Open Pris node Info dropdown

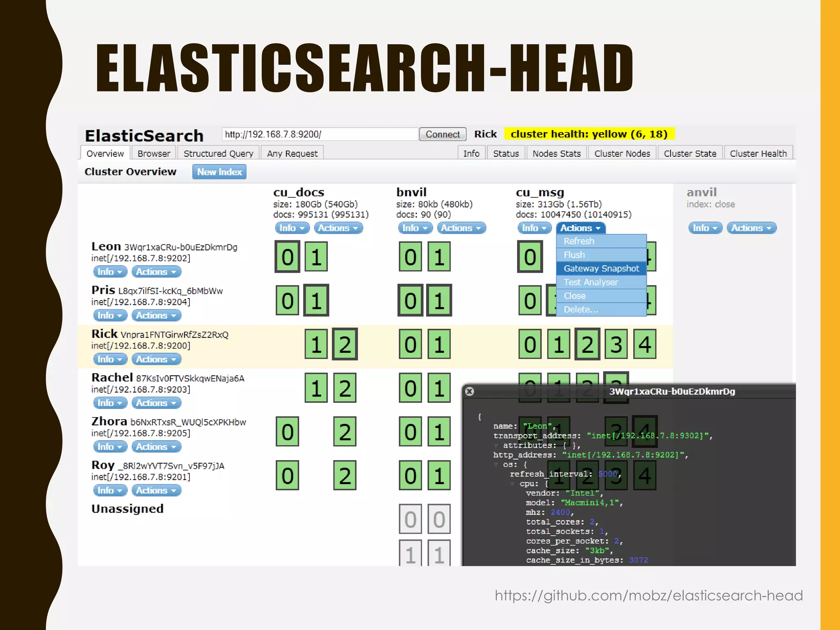(x=110, y=316)
